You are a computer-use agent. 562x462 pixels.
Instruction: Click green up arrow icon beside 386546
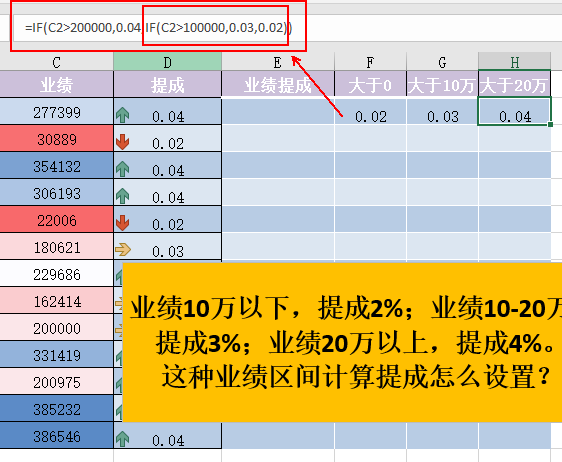click(123, 439)
